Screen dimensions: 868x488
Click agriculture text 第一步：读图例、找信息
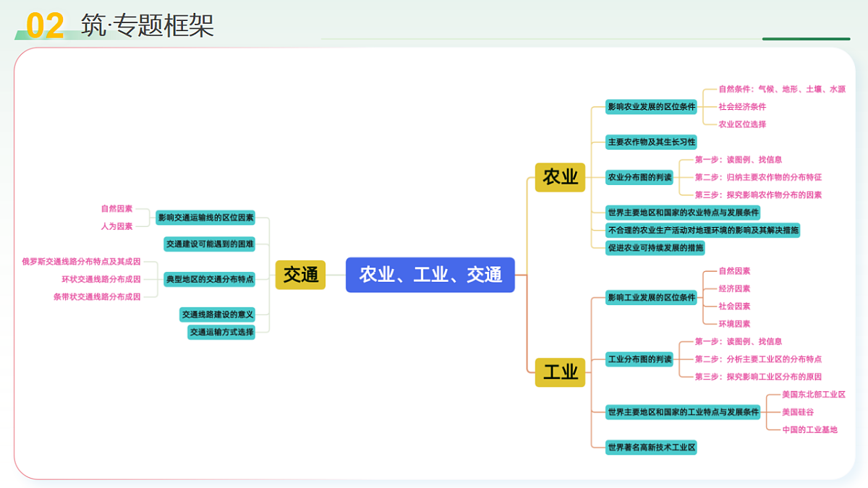[x=739, y=160]
